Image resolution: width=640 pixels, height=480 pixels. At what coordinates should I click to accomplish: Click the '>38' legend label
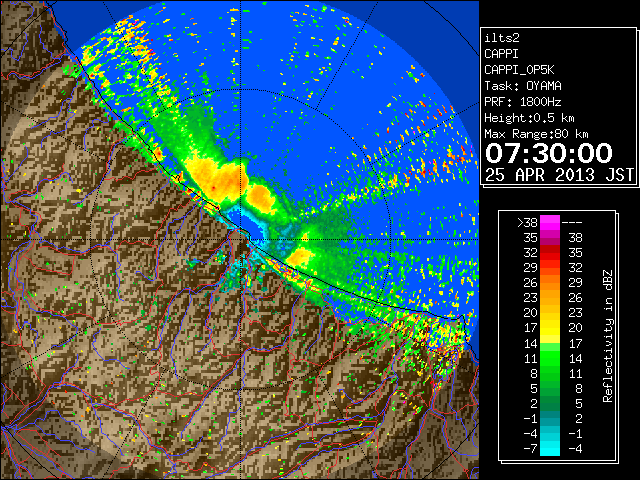coord(527,223)
